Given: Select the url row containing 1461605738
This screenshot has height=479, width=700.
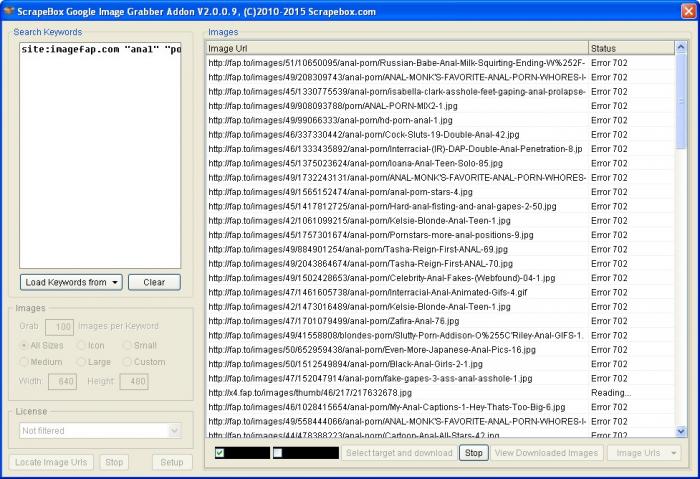Looking at the screenshot, I should tap(440, 292).
